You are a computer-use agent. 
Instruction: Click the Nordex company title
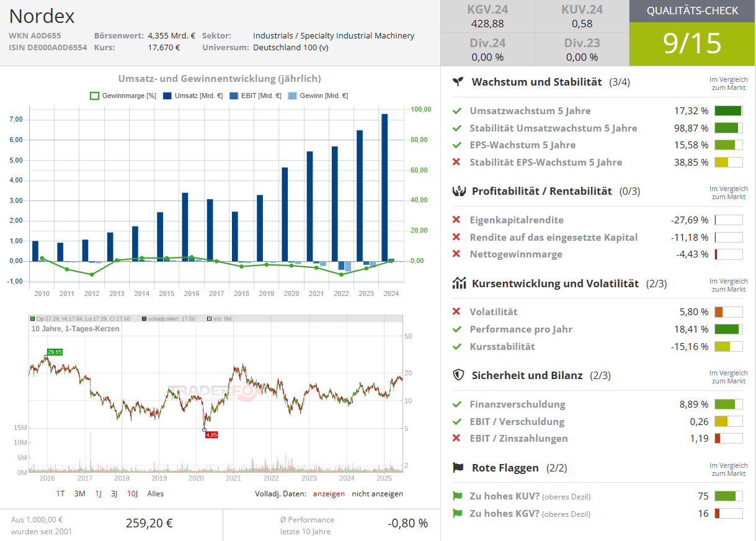pos(42,16)
